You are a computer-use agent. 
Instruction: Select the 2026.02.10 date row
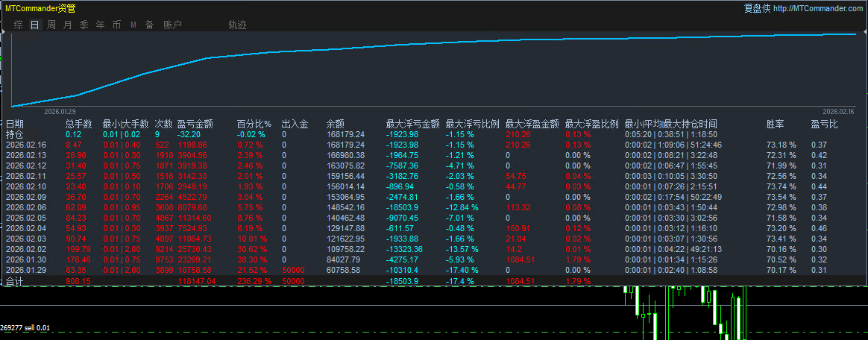26,186
